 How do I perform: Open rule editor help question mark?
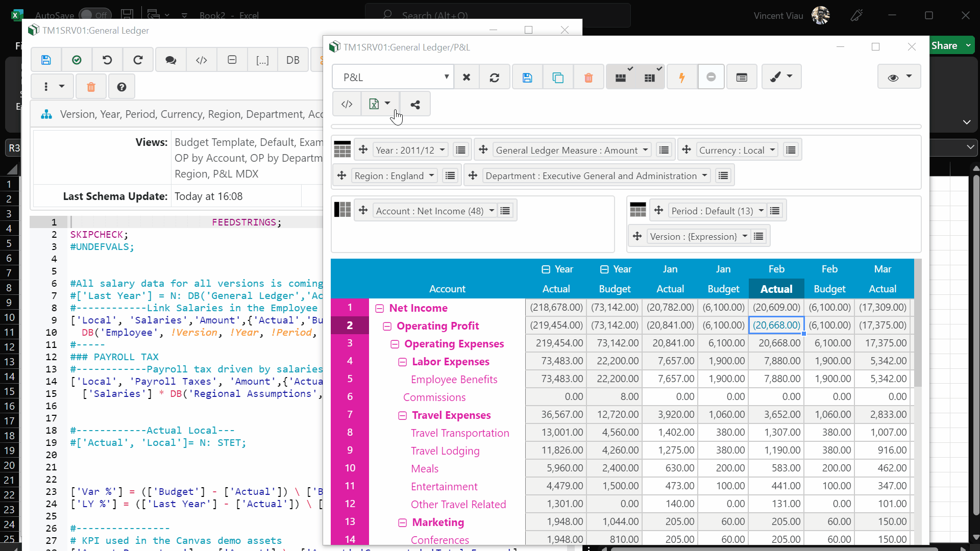[121, 86]
